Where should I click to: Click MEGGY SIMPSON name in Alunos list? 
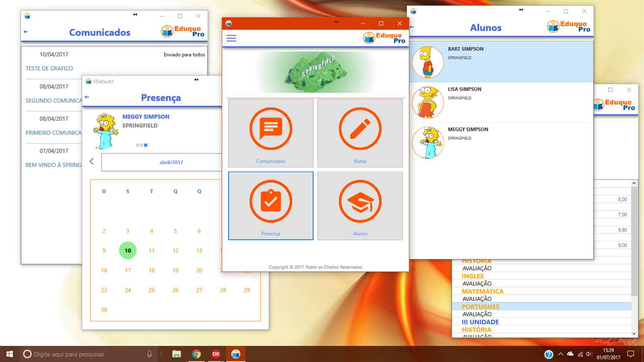(468, 130)
